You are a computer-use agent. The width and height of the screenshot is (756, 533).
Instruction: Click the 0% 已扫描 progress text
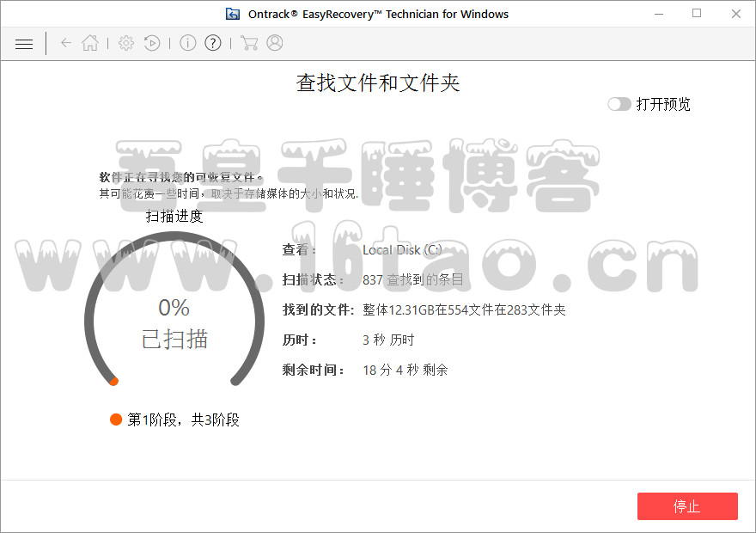pyautogui.click(x=174, y=323)
